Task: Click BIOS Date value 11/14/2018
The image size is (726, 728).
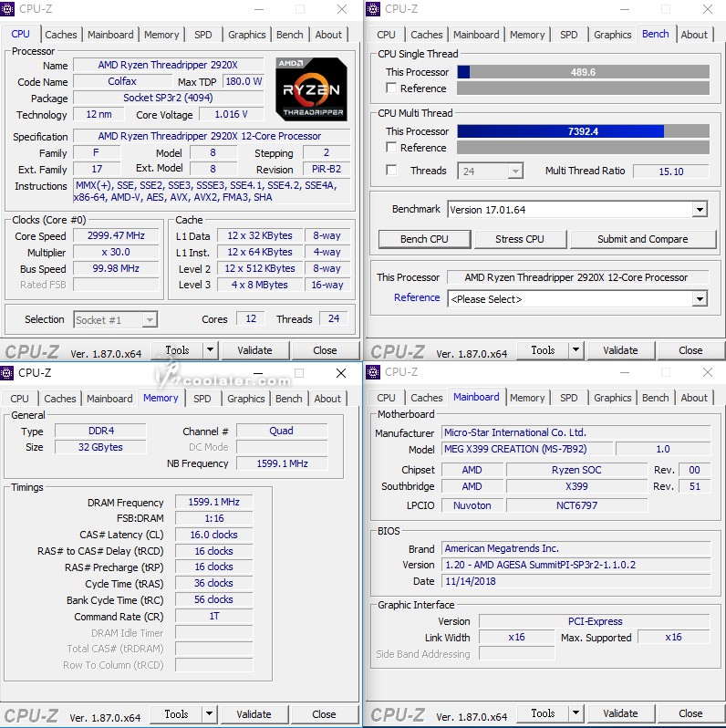Action: pyautogui.click(x=576, y=581)
